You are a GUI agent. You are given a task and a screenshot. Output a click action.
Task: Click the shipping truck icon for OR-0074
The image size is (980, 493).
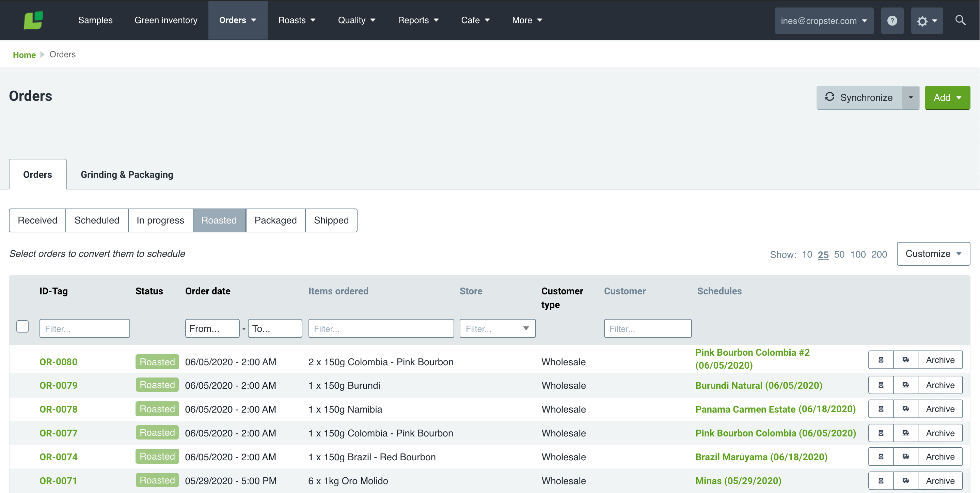pos(905,457)
